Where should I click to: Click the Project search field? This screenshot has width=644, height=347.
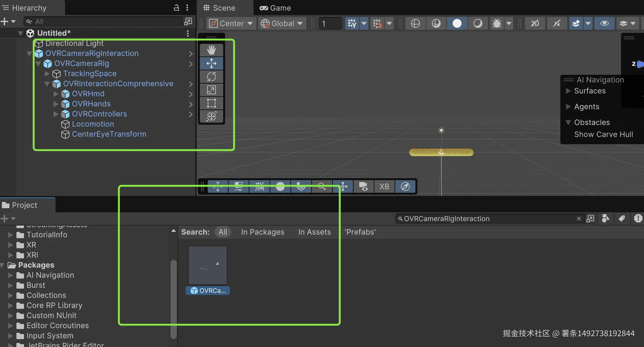point(486,219)
